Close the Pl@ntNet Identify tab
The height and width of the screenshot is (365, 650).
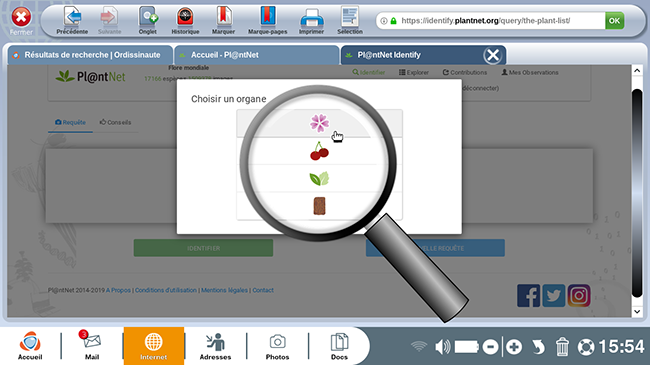tap(493, 55)
